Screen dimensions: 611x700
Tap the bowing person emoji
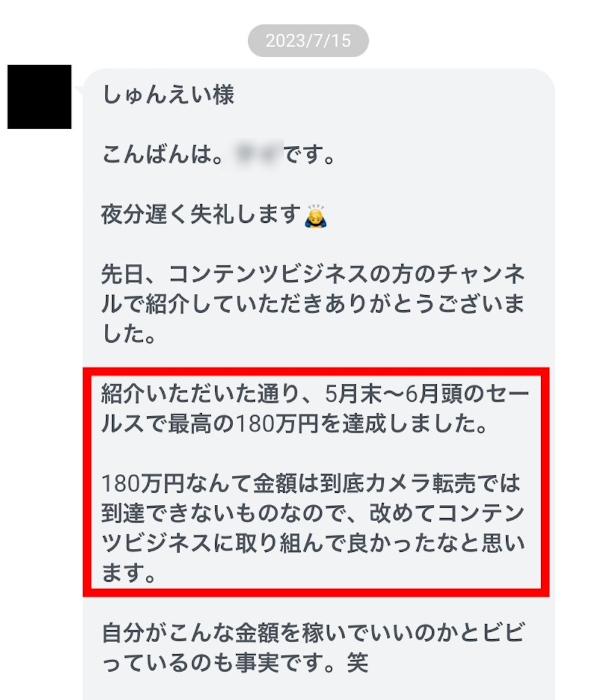pos(315,216)
